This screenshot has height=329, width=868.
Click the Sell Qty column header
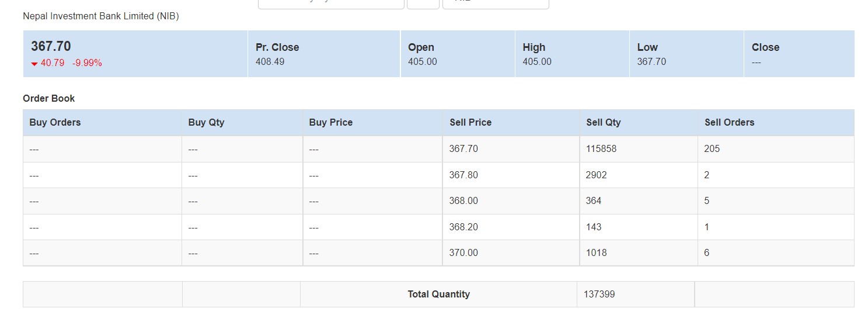coord(603,123)
